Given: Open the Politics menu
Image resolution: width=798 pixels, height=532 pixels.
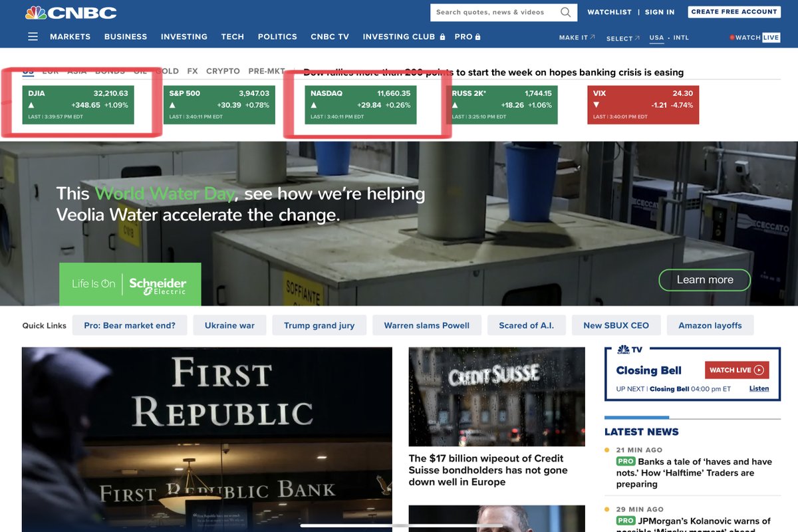Looking at the screenshot, I should click(277, 37).
